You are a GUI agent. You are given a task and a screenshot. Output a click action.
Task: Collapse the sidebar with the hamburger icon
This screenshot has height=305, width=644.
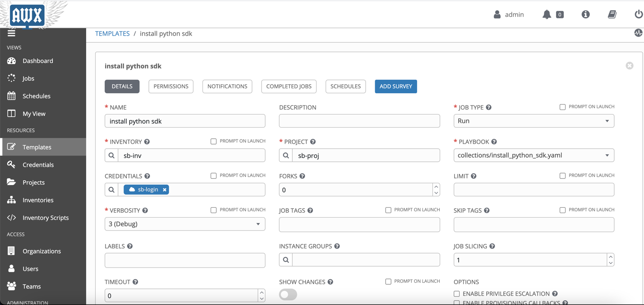pyautogui.click(x=11, y=32)
